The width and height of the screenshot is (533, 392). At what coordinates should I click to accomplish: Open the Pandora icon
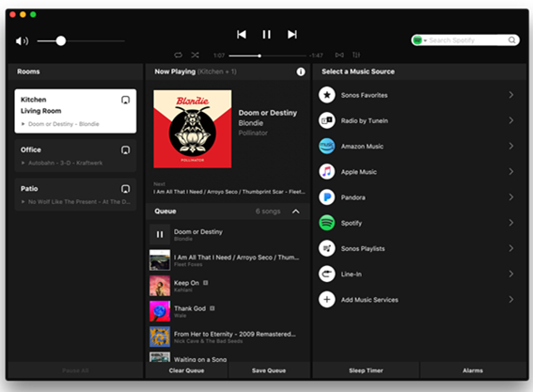(327, 197)
